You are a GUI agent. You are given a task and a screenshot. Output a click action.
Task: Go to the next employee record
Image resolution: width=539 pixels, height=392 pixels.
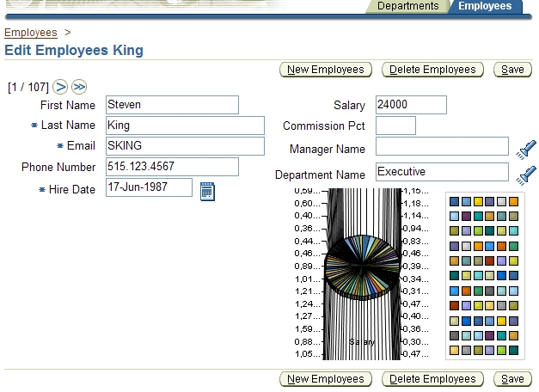[x=60, y=87]
